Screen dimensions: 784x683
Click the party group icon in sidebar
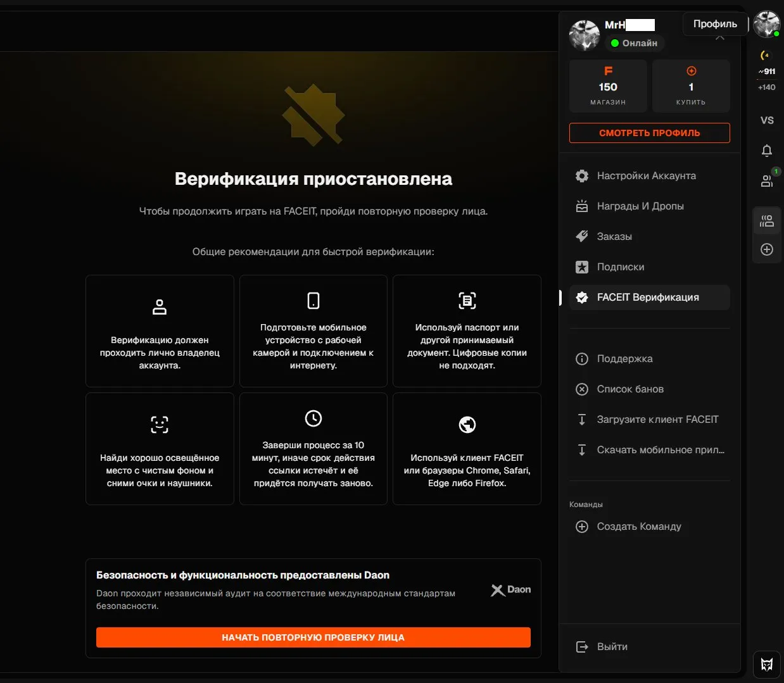tap(767, 221)
